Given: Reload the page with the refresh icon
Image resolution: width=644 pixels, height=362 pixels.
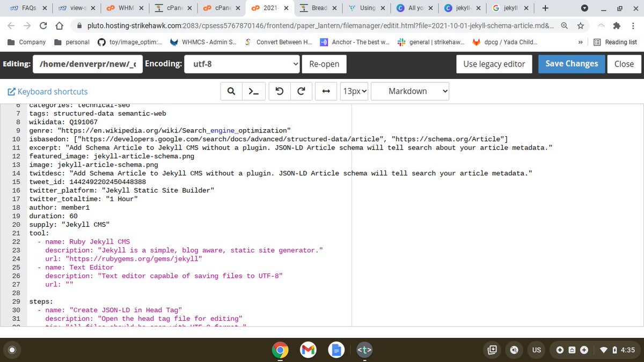Looking at the screenshot, I should point(43,26).
